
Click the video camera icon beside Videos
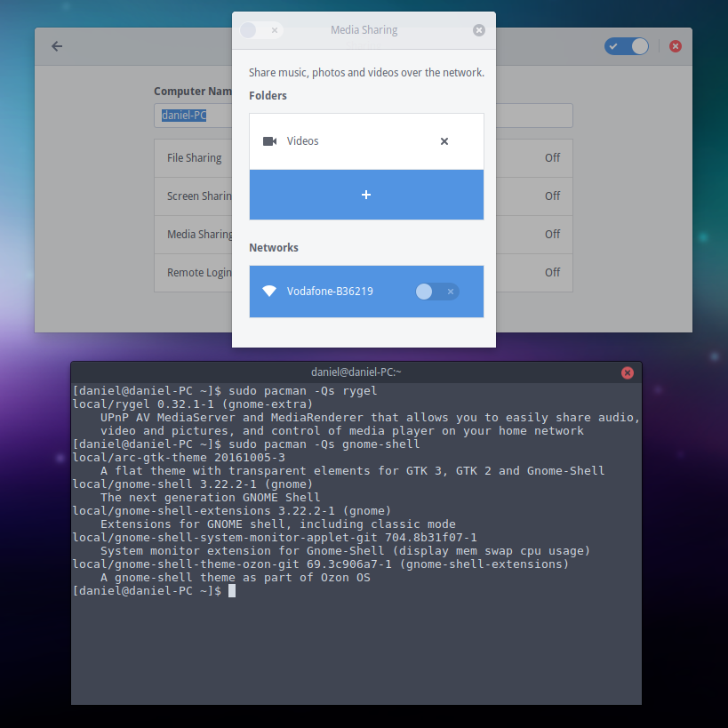pyautogui.click(x=269, y=141)
